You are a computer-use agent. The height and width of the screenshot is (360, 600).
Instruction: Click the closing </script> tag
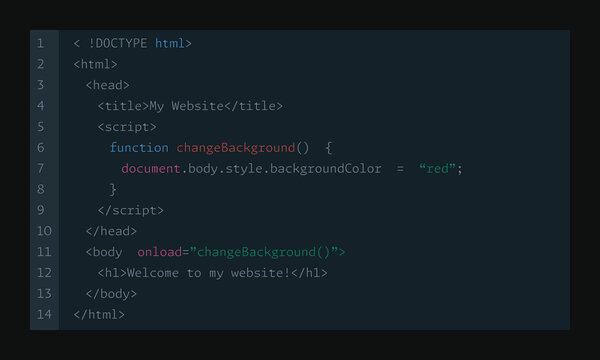[x=131, y=210]
